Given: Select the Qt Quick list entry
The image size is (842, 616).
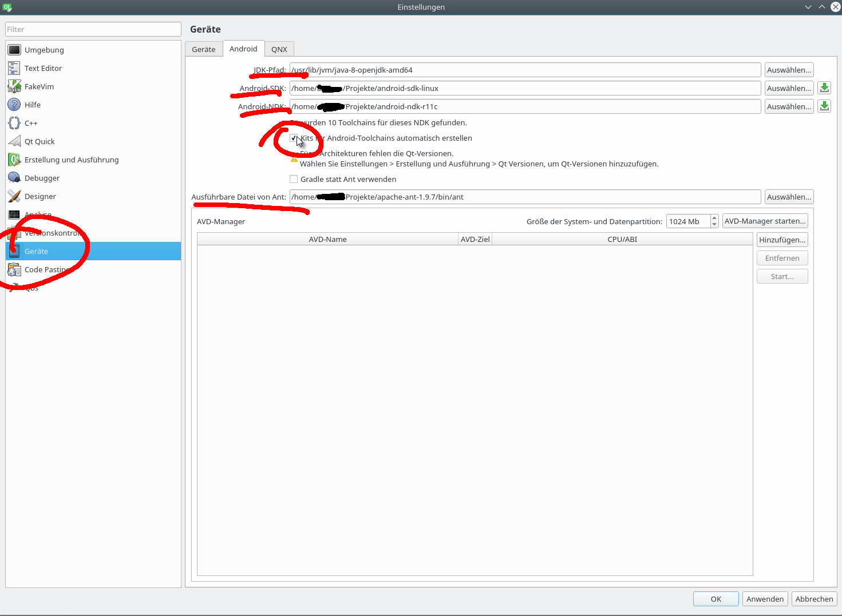Looking at the screenshot, I should (93, 141).
